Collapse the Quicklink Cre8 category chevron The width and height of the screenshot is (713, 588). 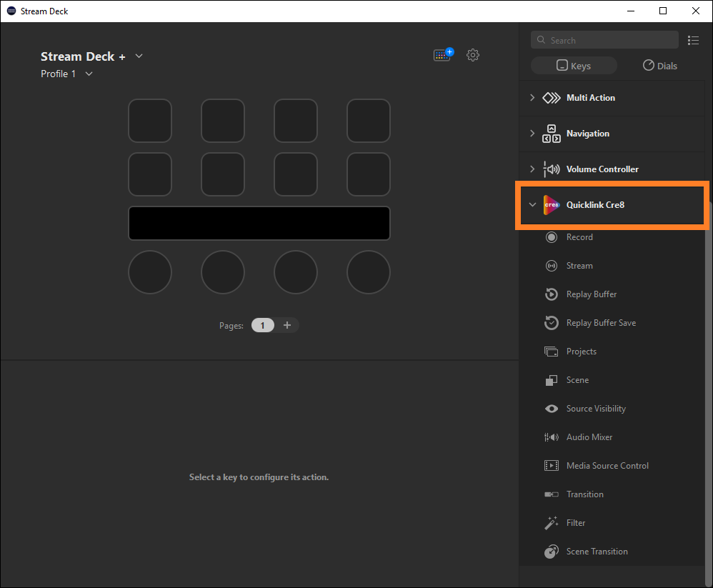[x=532, y=205]
